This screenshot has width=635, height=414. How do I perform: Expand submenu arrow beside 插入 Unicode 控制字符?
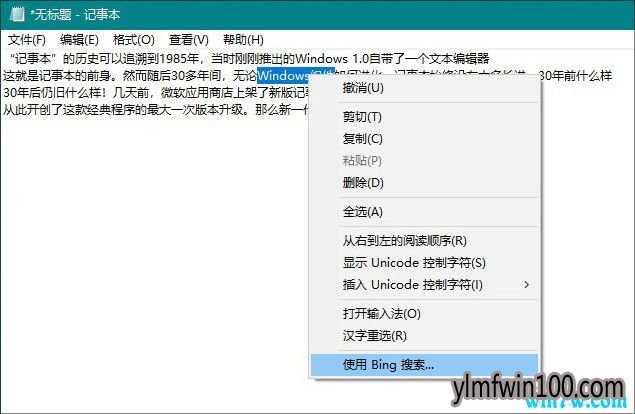coord(526,285)
